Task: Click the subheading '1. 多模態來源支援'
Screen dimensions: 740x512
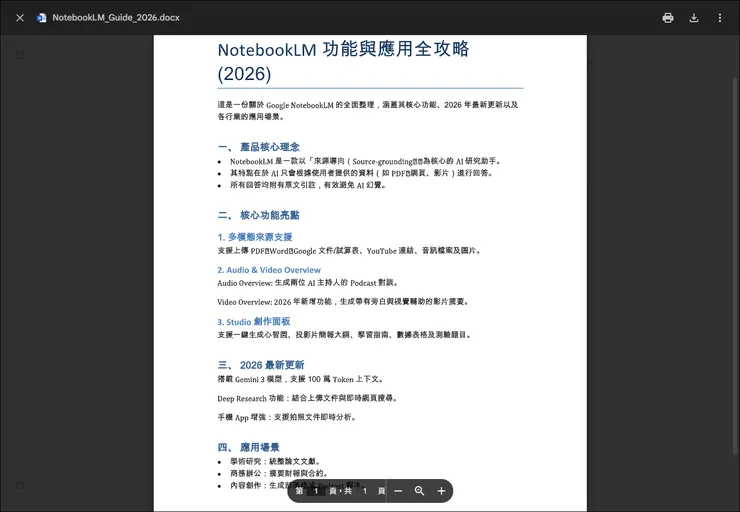Action: coord(255,237)
